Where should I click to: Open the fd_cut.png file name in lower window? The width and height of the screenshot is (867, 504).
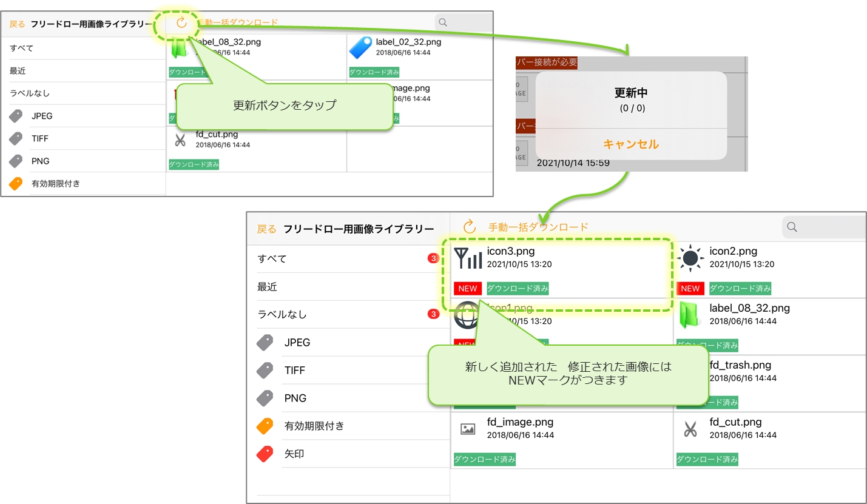(x=735, y=422)
